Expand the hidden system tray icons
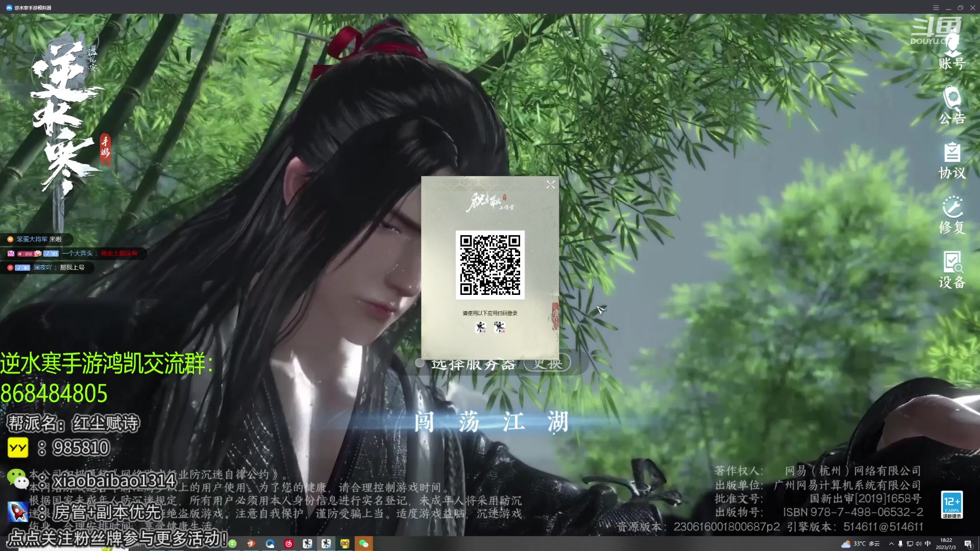 [891, 544]
